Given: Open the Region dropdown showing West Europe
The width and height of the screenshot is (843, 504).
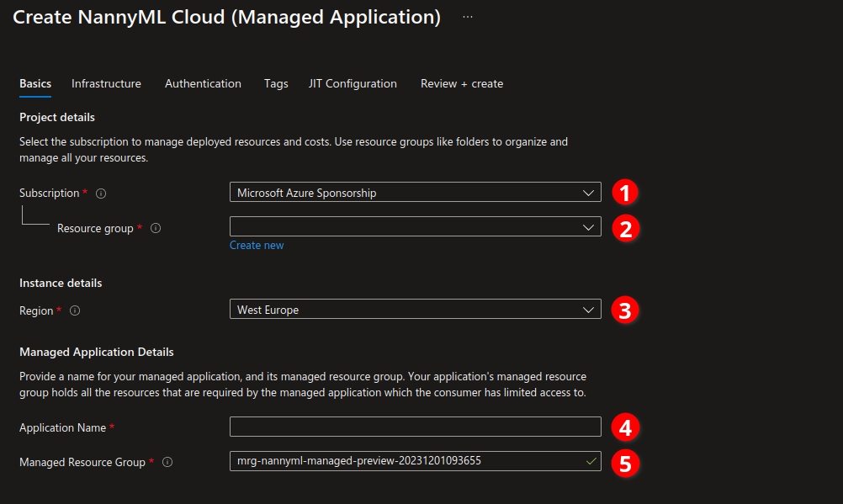Looking at the screenshot, I should (415, 310).
